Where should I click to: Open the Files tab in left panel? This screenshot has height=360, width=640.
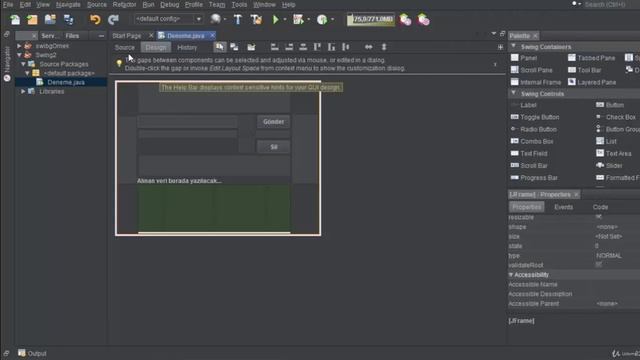72,36
